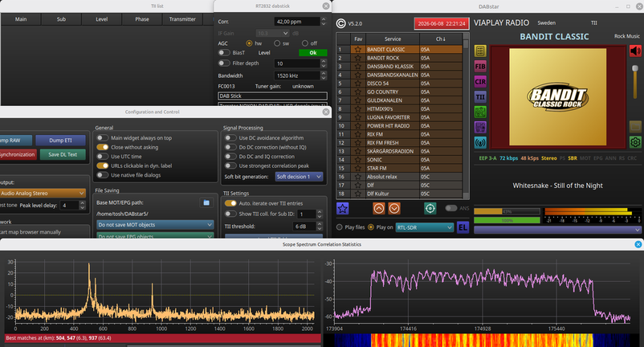Image resolution: width=644 pixels, height=347 pixels.
Task: Select the Play files radio button
Action: [339, 227]
